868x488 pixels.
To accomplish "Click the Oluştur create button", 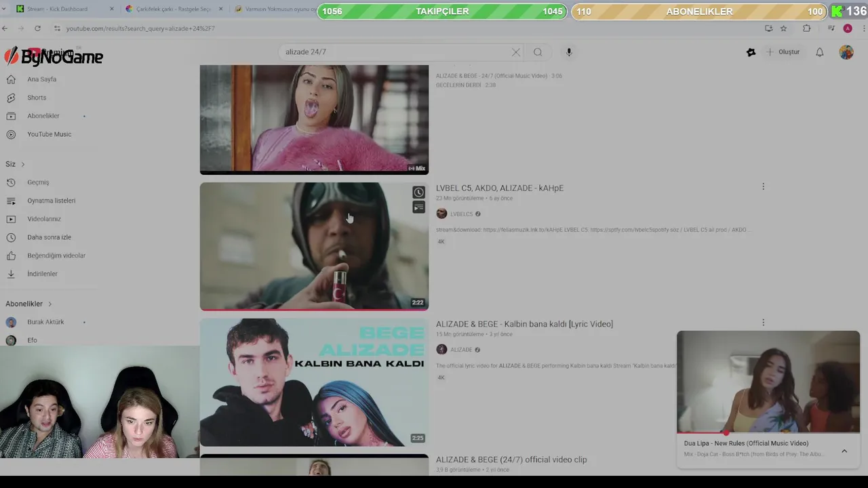I will (x=783, y=52).
